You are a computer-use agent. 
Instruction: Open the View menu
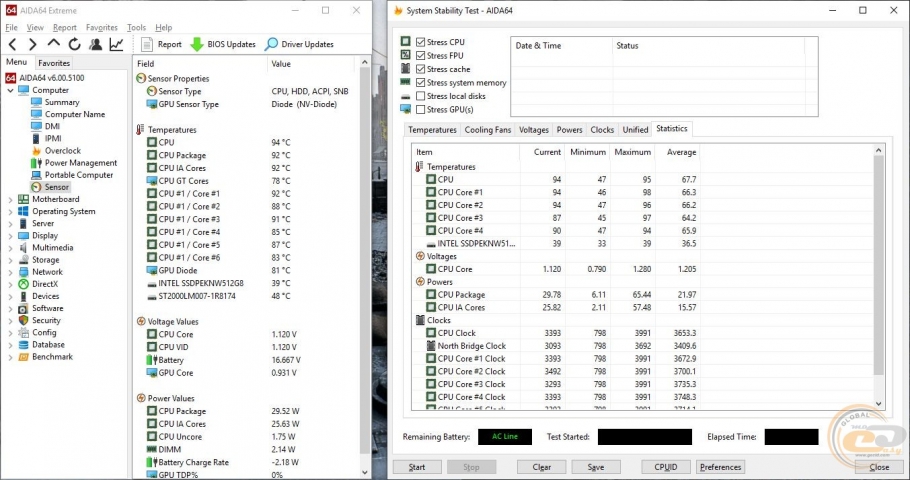pyautogui.click(x=35, y=27)
